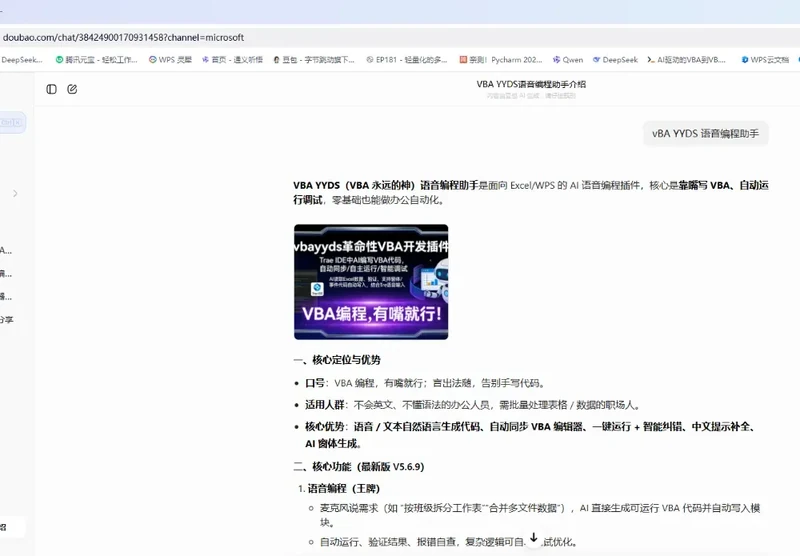Image resolution: width=800 pixels, height=556 pixels.
Task: Open the 豆包 - 字节跳动 bookmark
Action: coord(314,60)
